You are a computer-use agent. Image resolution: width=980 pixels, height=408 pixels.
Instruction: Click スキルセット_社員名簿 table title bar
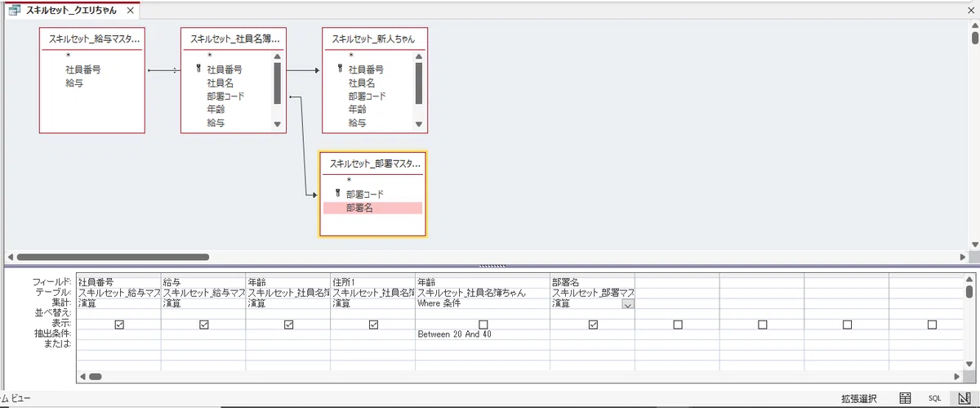[234, 38]
